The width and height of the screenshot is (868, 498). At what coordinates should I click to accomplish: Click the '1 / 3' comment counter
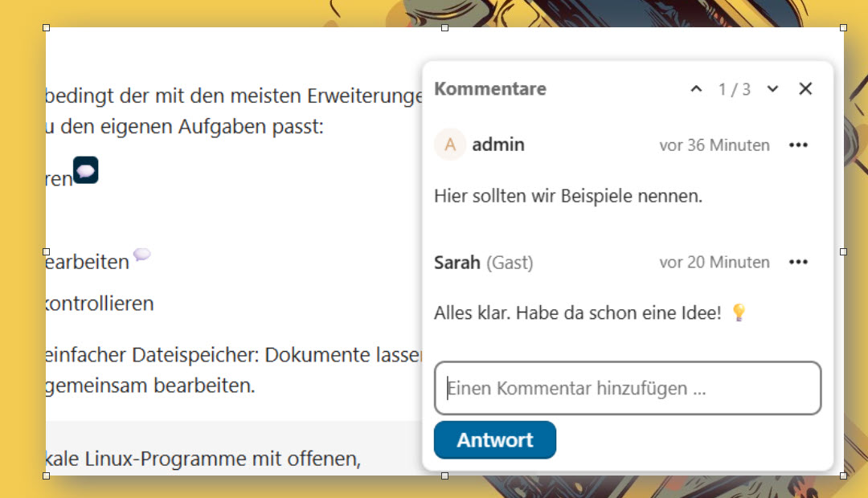tap(735, 89)
